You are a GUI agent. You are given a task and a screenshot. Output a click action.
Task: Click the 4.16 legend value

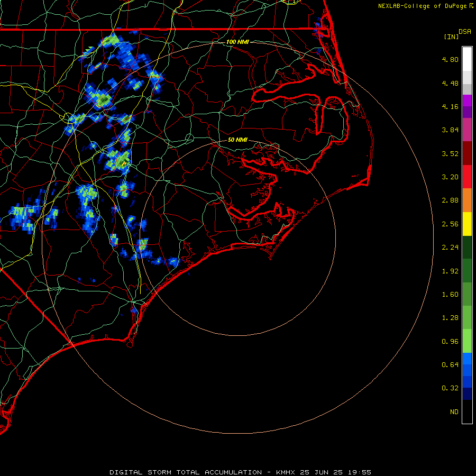(x=450, y=106)
